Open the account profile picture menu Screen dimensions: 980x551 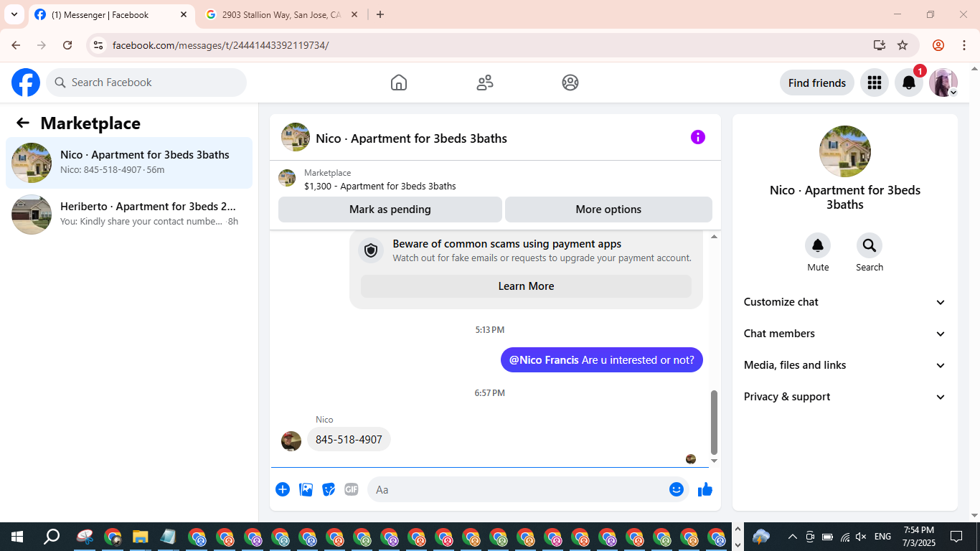pyautogui.click(x=943, y=83)
